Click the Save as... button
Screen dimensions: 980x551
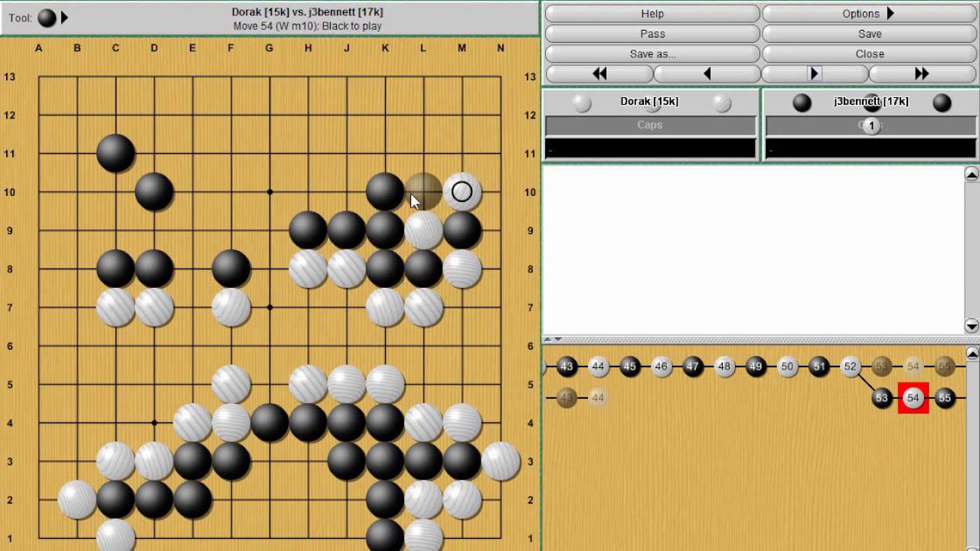(x=652, y=54)
